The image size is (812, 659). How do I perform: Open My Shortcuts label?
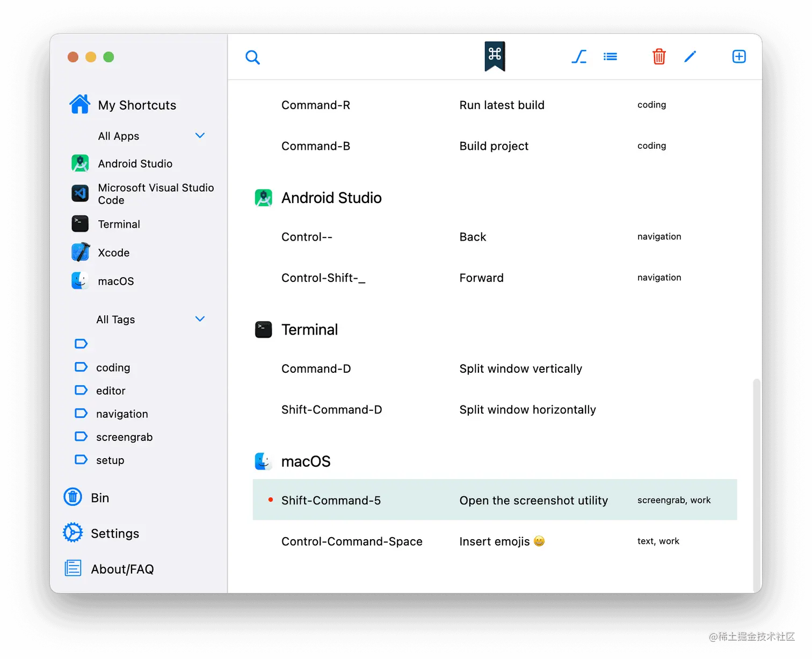pyautogui.click(x=137, y=105)
